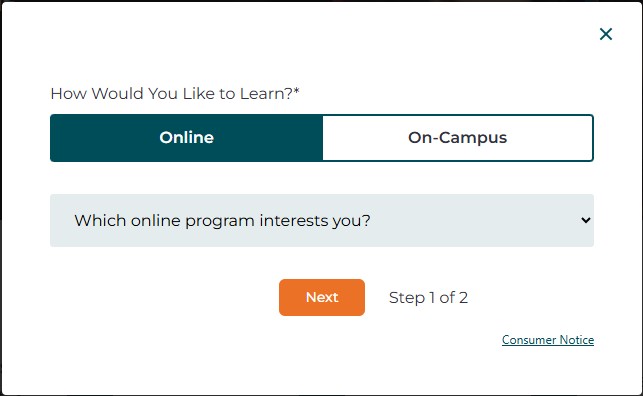Close the dialog with the X icon

606,34
